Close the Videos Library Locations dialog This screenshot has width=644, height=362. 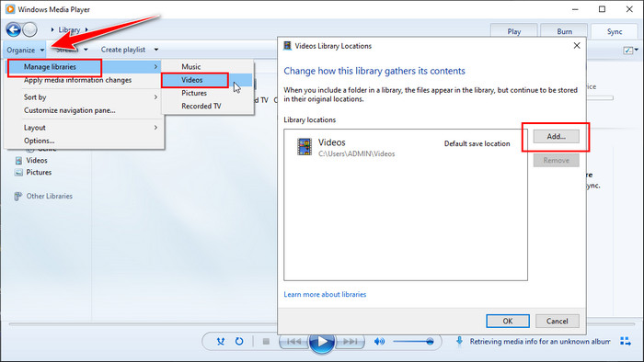point(577,46)
